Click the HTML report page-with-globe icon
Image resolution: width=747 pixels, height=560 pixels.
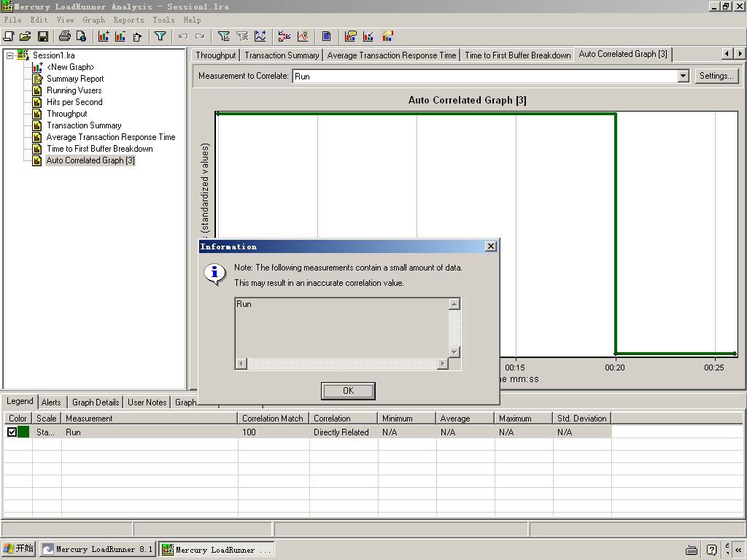82,36
